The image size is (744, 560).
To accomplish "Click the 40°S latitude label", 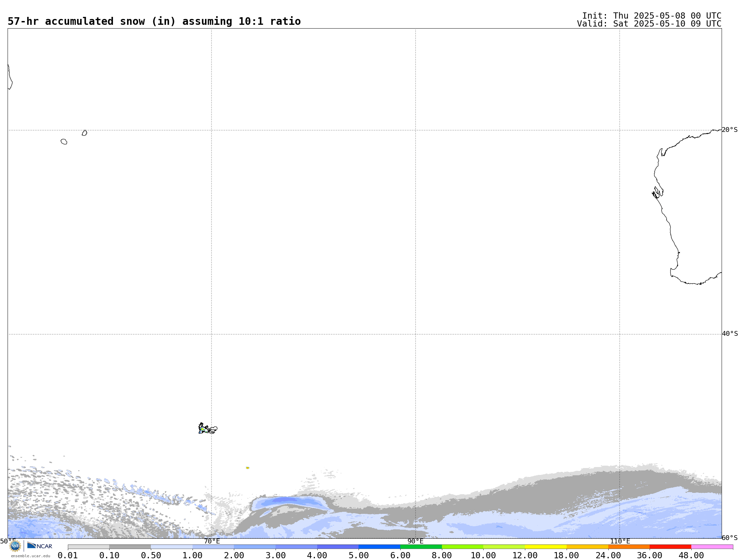I will coord(730,334).
